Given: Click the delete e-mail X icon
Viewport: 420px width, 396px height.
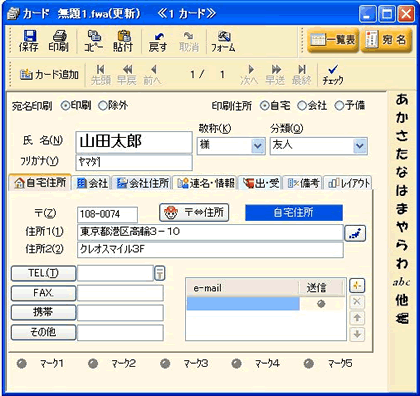Looking at the screenshot, I should pyautogui.click(x=357, y=302).
